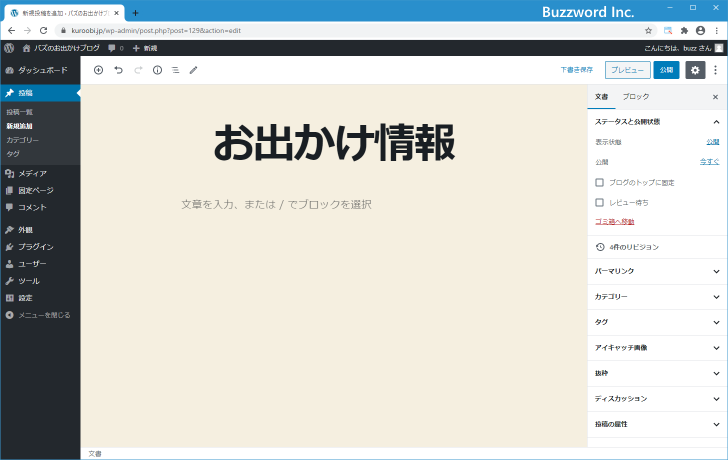Select the pencil tools icon
The image size is (728, 460).
194,70
